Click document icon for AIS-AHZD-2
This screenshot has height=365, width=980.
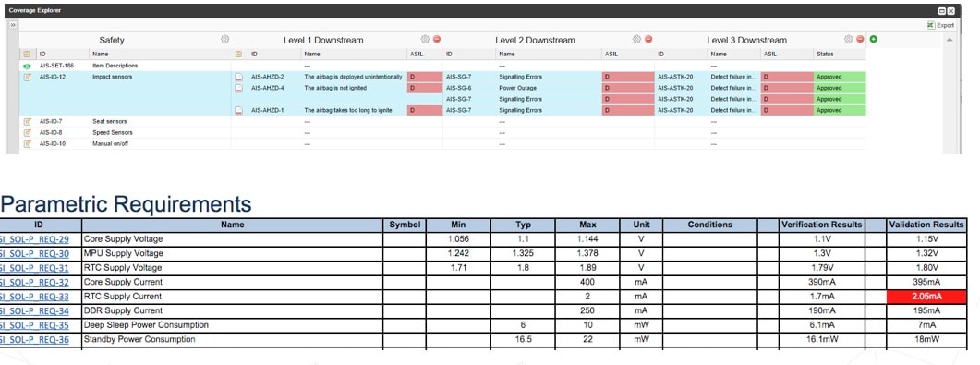pyautogui.click(x=238, y=77)
